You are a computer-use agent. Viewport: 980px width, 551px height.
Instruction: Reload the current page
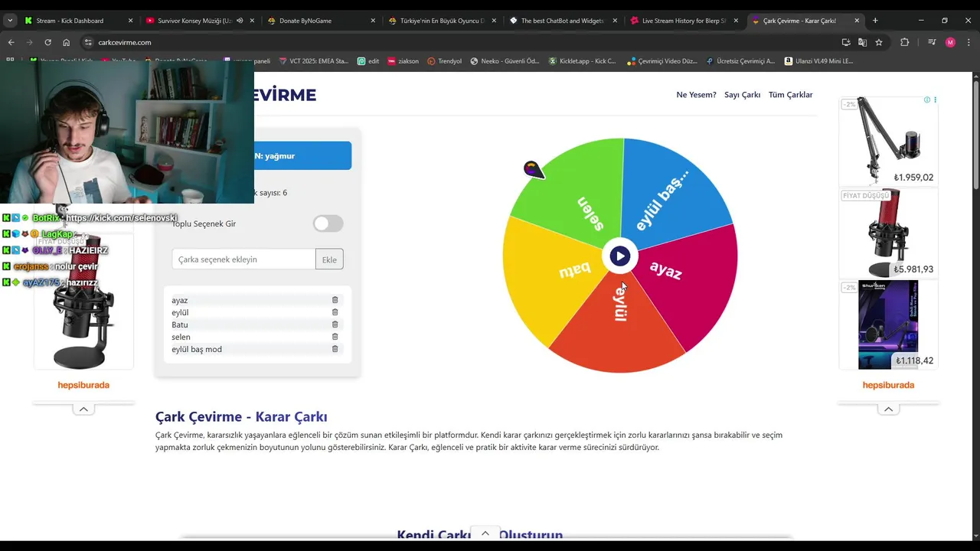[47, 42]
